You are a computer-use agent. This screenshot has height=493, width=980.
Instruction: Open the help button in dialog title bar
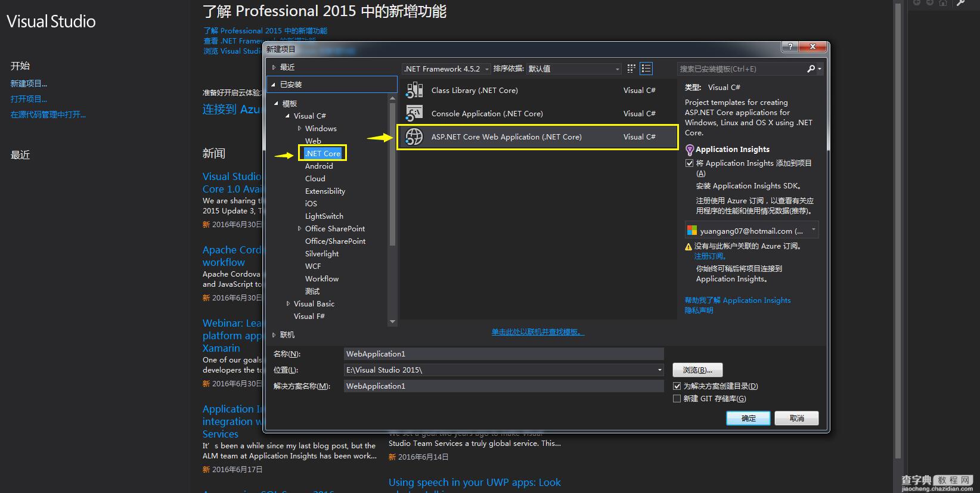point(790,46)
